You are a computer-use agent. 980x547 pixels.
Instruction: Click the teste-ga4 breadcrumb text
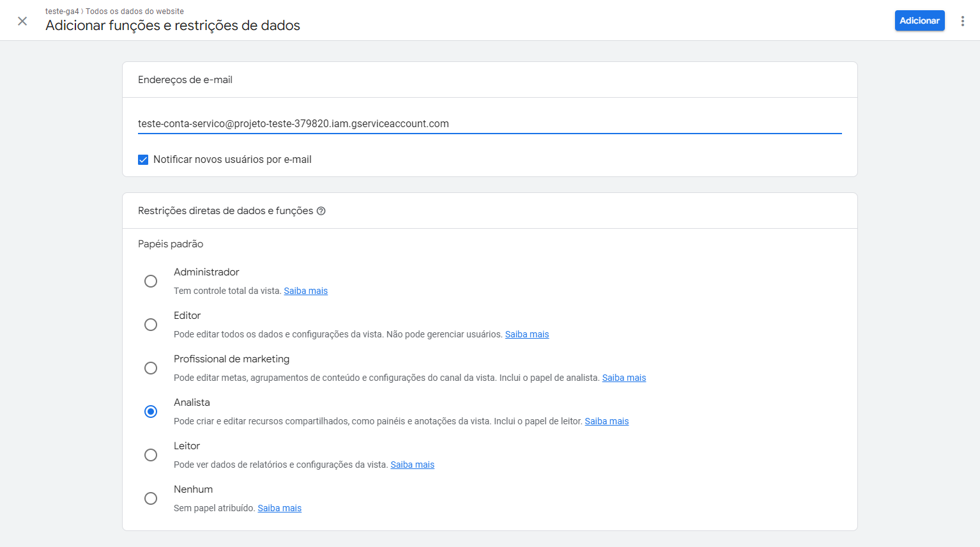(x=62, y=12)
